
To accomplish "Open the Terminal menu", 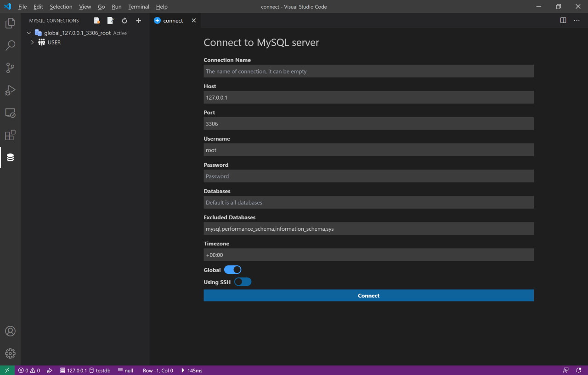I will point(139,6).
